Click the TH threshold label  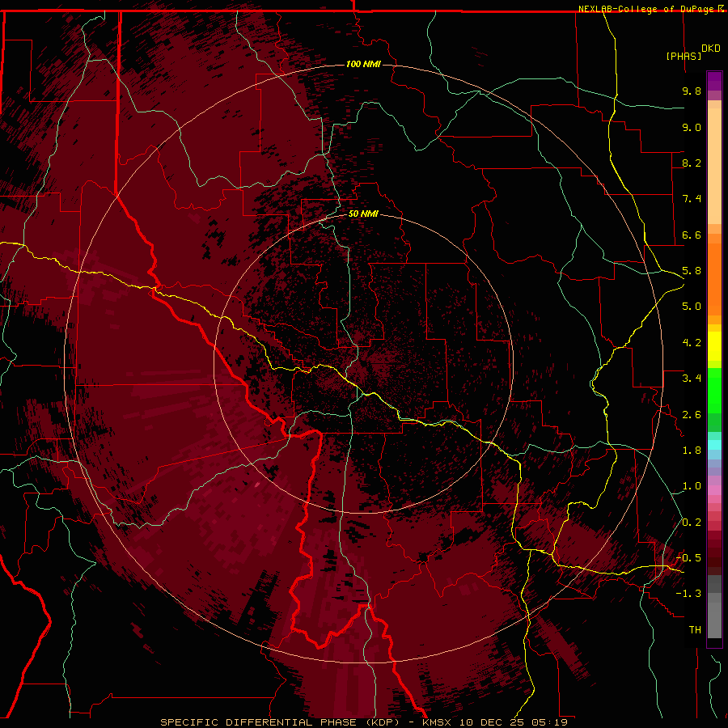[x=695, y=630]
